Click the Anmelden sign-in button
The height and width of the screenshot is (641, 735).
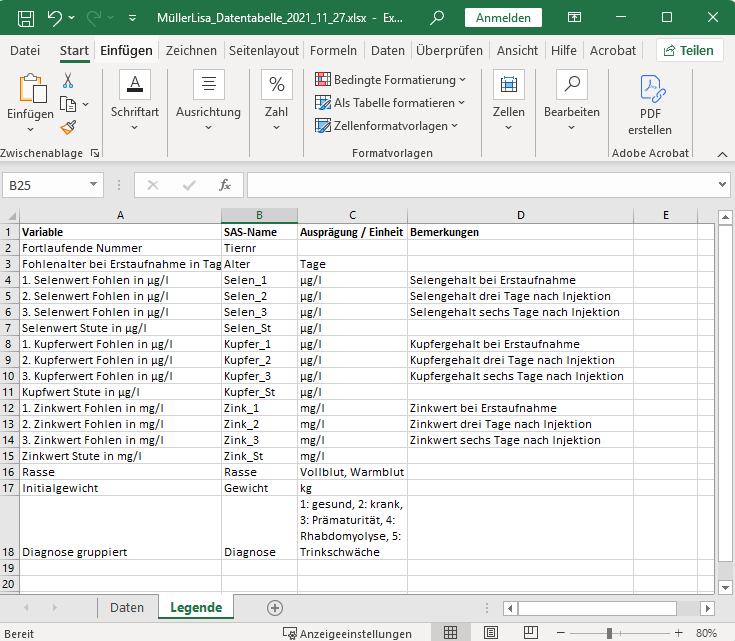point(503,18)
